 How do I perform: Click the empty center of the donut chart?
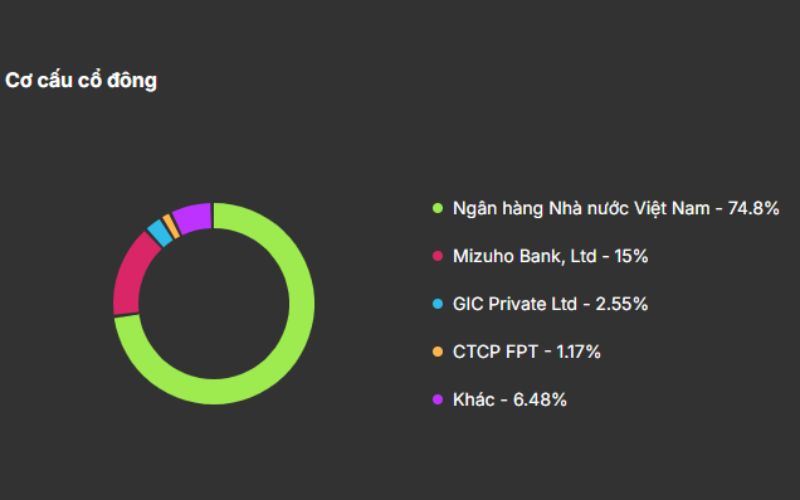[x=213, y=303]
